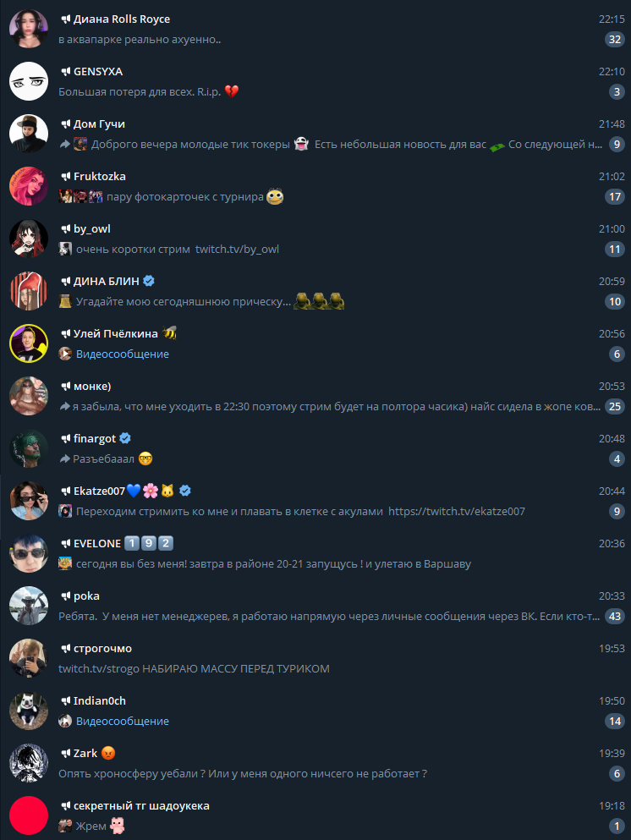Click the GENSYXA eyes avatar

pyautogui.click(x=29, y=81)
